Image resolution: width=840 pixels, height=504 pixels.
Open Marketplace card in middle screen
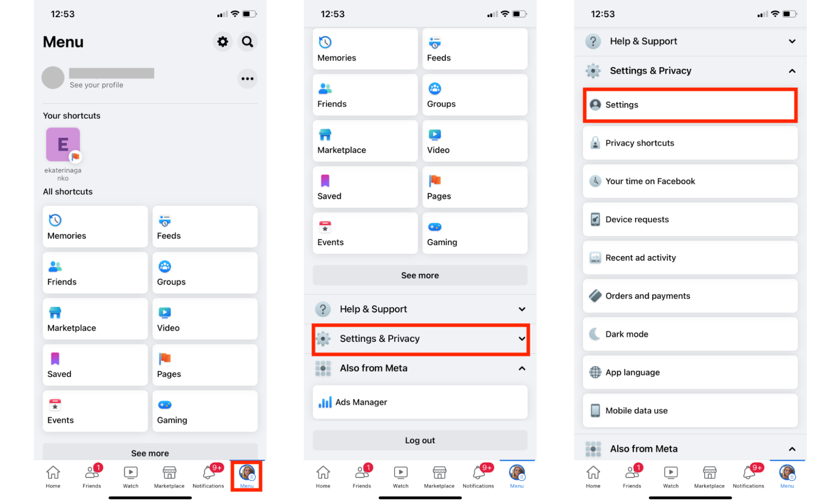[x=365, y=141]
